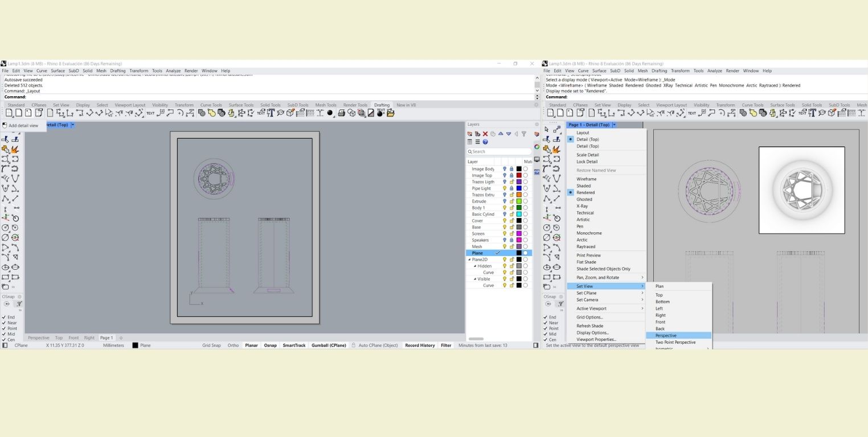
Task: Click Record History in status bar
Action: click(x=420, y=345)
